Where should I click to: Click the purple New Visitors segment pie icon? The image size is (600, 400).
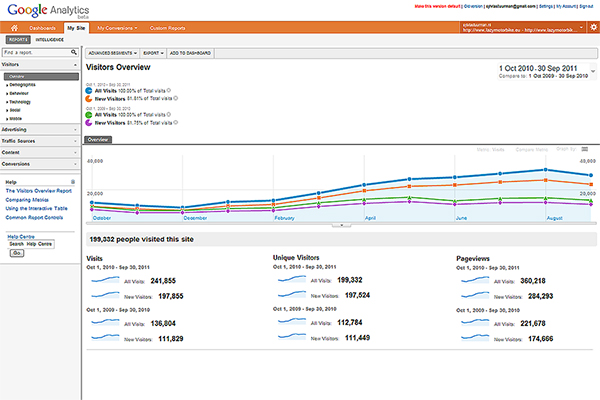pos(89,123)
